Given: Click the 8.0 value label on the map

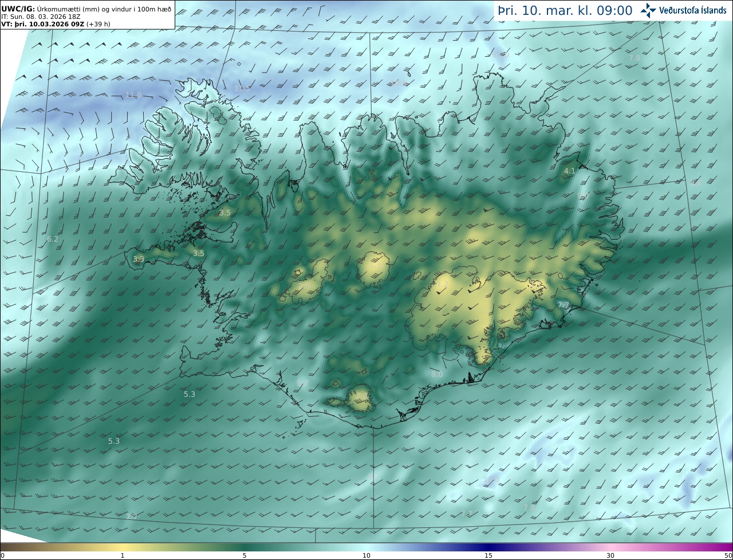Looking at the screenshot, I should 437,374.
